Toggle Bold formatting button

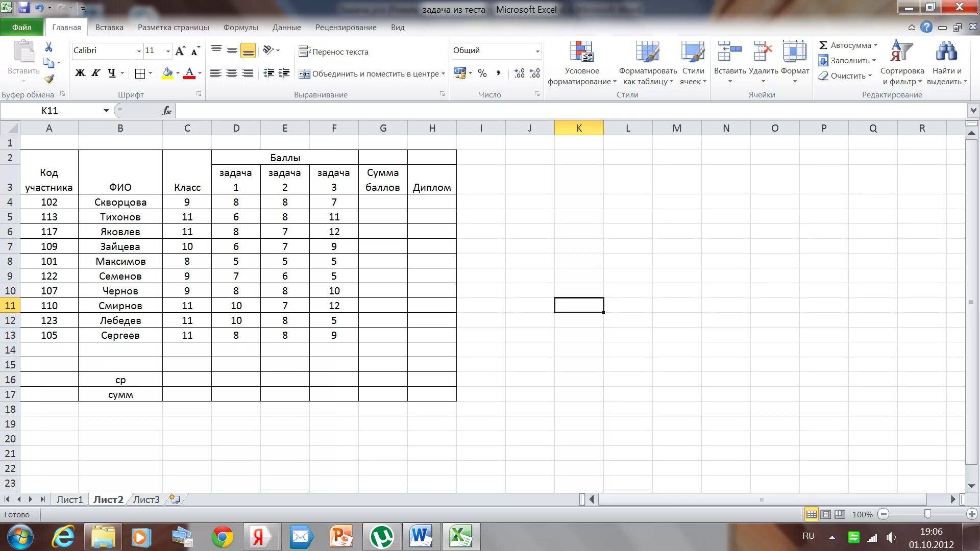pyautogui.click(x=80, y=73)
